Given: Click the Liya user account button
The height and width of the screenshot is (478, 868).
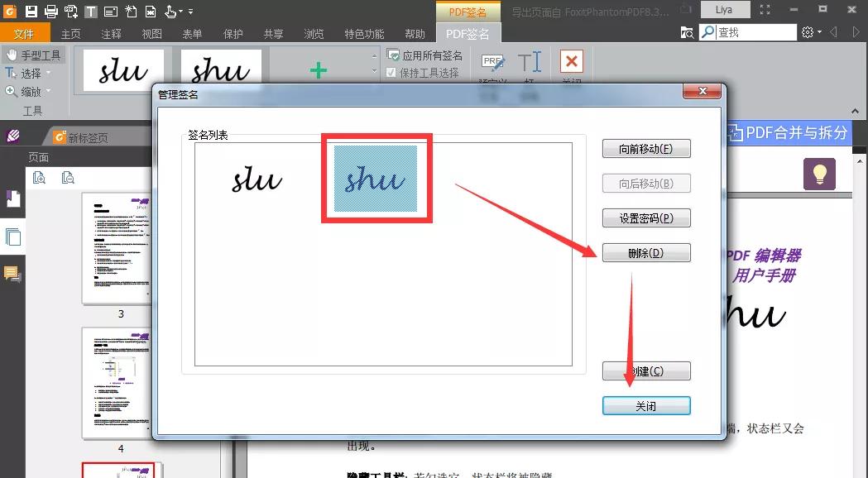Looking at the screenshot, I should (725, 9).
